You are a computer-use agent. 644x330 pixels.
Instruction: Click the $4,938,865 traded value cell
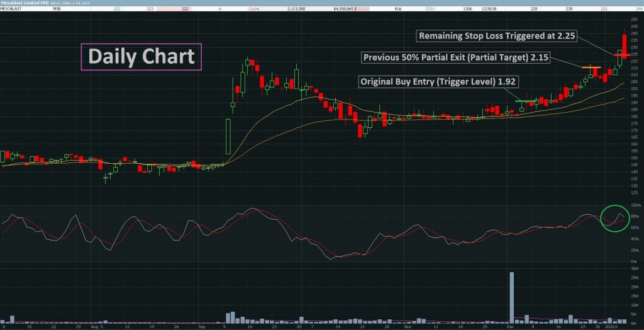coord(343,8)
